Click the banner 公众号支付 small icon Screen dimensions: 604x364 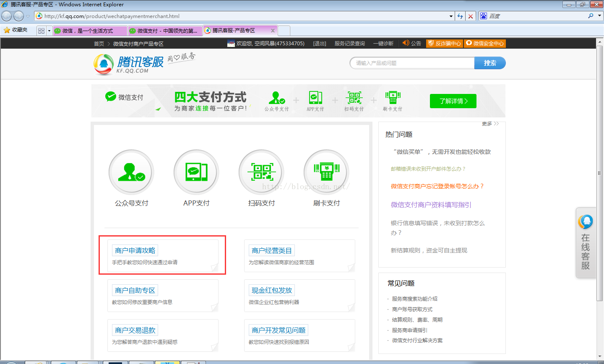pyautogui.click(x=277, y=98)
